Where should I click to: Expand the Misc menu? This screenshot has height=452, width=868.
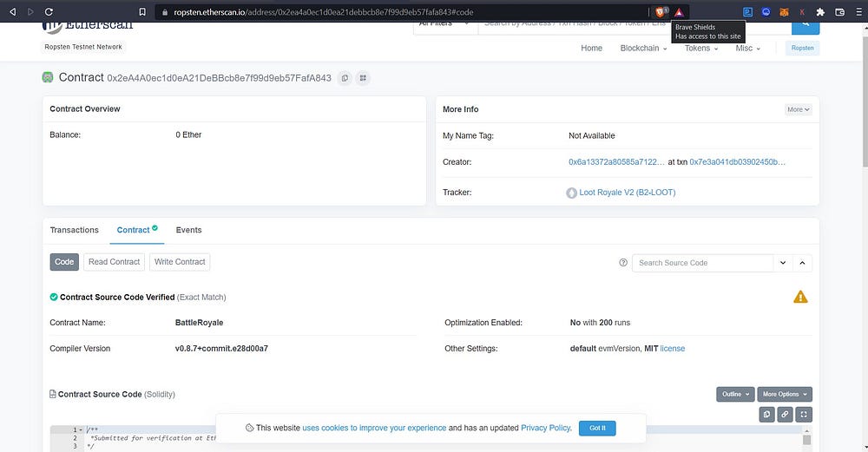748,48
